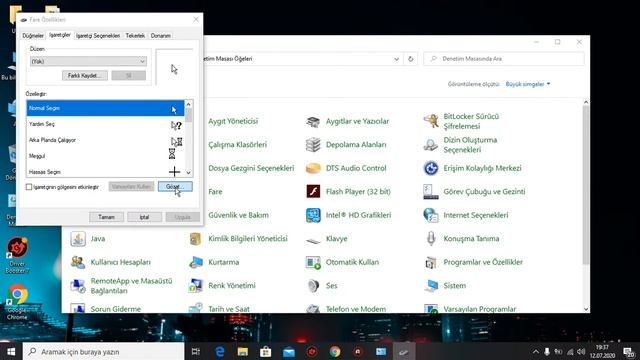
Task: Select Hassas Seçim pointer row
Action: pyautogui.click(x=105, y=171)
